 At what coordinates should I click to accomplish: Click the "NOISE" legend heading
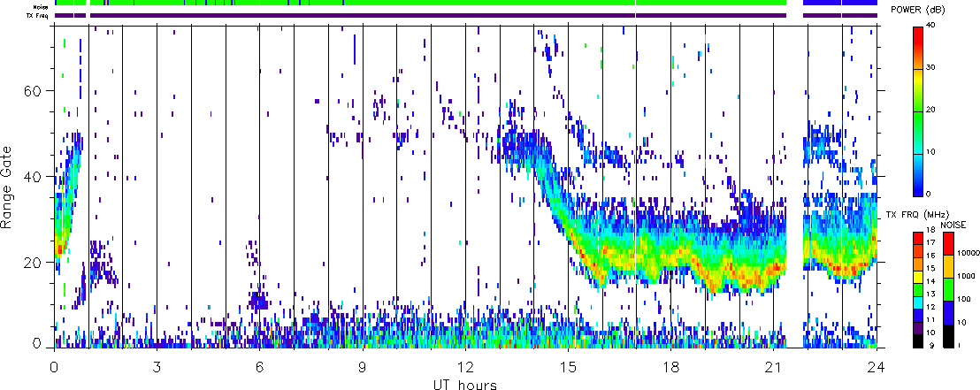tap(955, 223)
